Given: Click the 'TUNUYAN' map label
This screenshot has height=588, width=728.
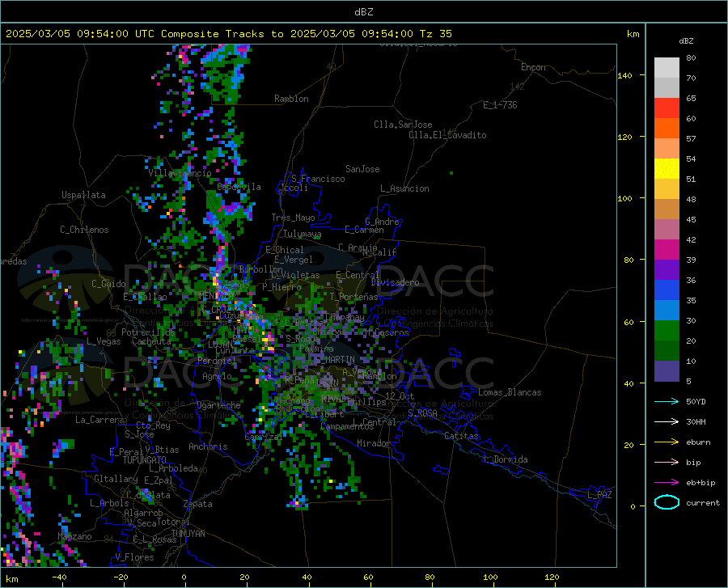Looking at the screenshot, I should tap(188, 533).
